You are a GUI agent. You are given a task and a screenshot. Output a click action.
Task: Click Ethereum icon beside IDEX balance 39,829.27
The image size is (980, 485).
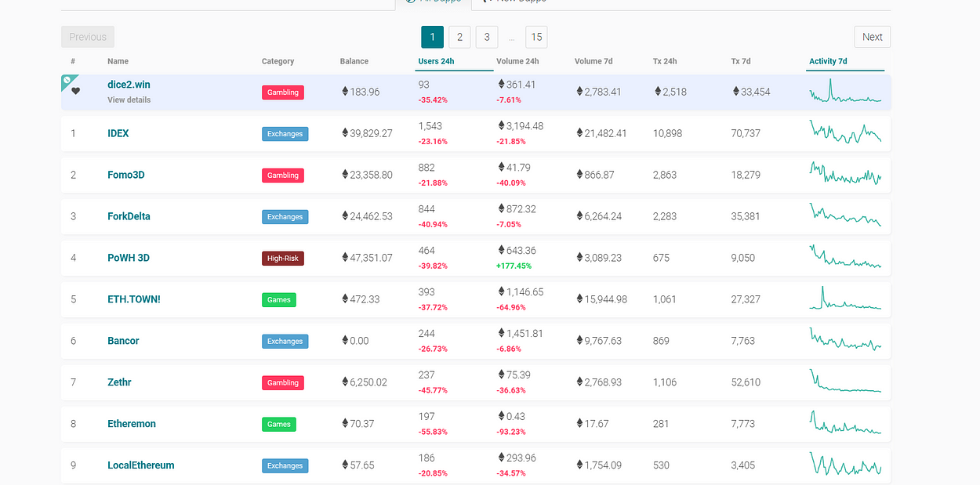(345, 133)
